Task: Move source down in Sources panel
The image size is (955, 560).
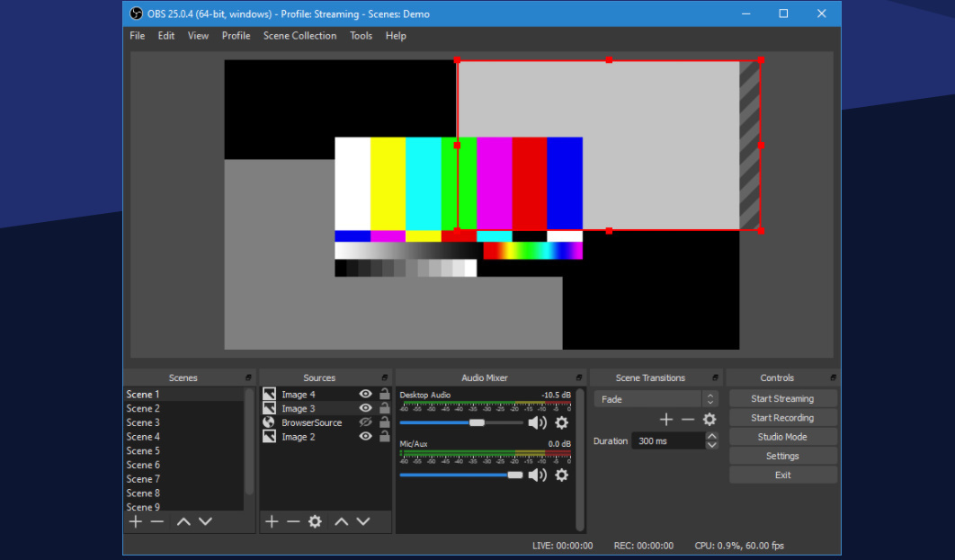Action: coord(363,521)
